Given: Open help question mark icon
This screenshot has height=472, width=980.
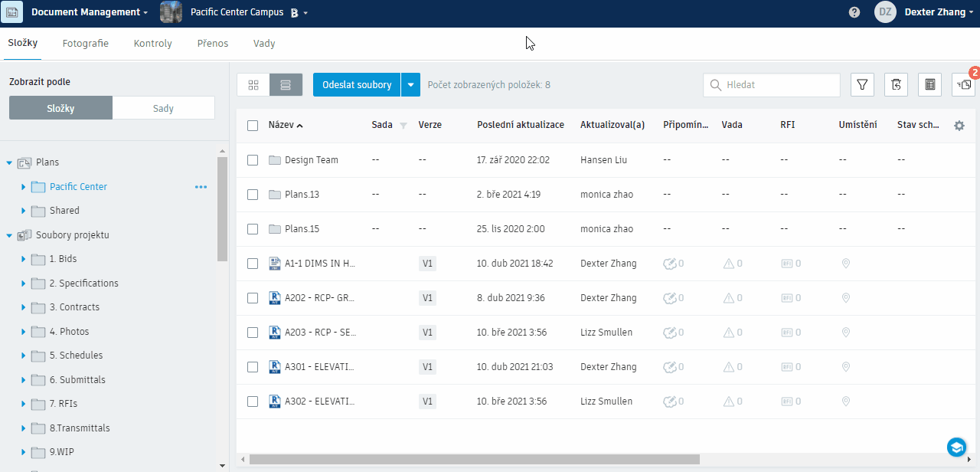Looking at the screenshot, I should [854, 12].
